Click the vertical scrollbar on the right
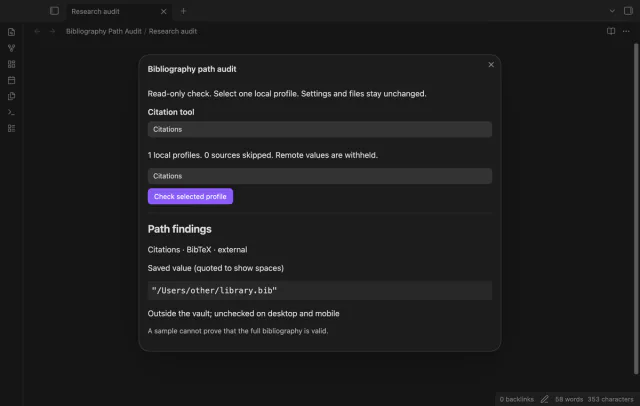This screenshot has width=640, height=406. 636,208
